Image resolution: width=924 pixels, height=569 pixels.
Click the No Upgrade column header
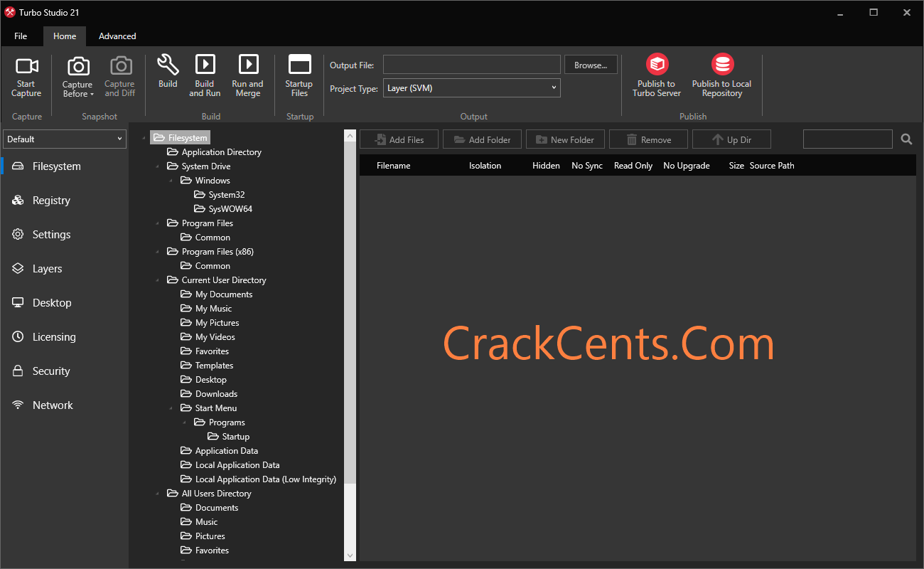click(687, 166)
